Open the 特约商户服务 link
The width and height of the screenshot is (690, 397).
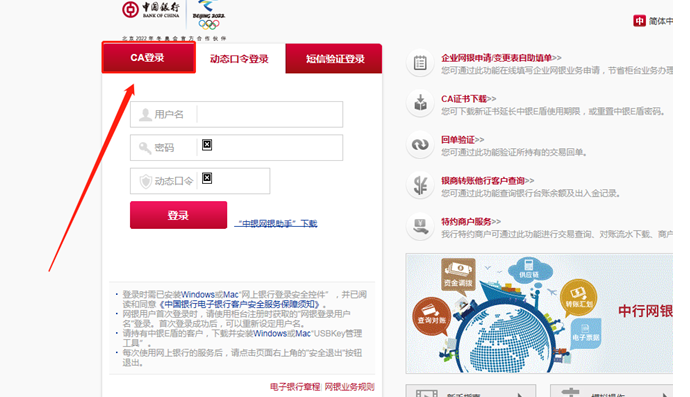[x=471, y=221]
